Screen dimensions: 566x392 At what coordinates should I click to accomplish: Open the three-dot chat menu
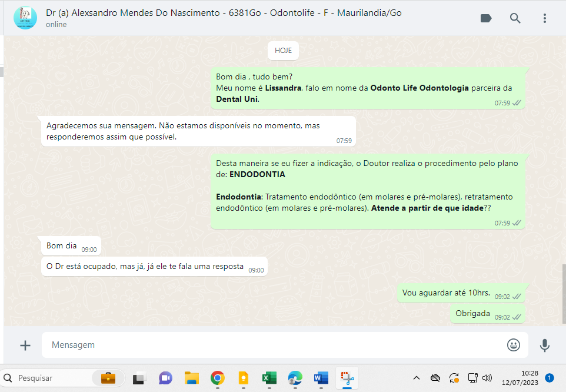point(544,18)
